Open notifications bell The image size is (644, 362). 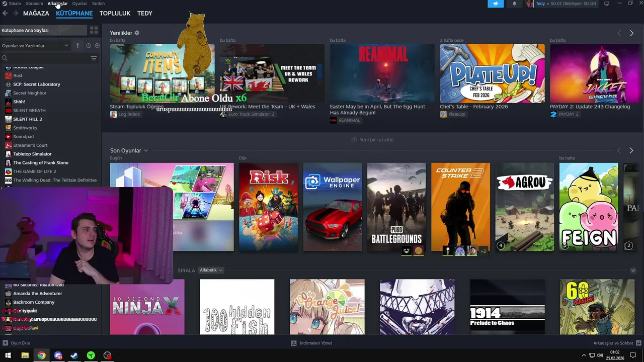(x=514, y=4)
